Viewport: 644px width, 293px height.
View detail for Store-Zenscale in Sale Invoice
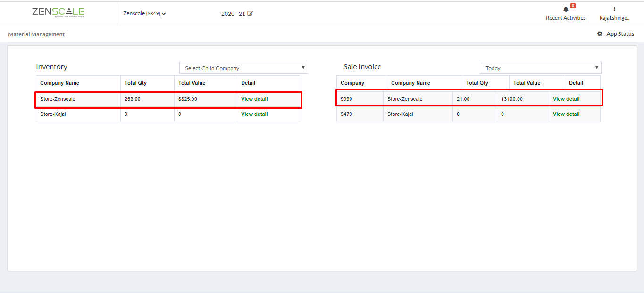pyautogui.click(x=566, y=99)
